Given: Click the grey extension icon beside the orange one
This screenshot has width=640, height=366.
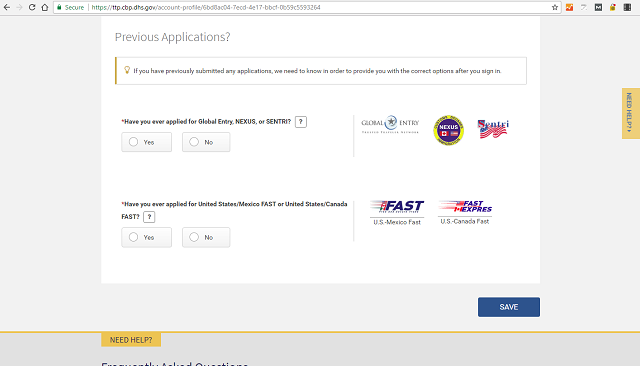Looking at the screenshot, I should [x=584, y=7].
